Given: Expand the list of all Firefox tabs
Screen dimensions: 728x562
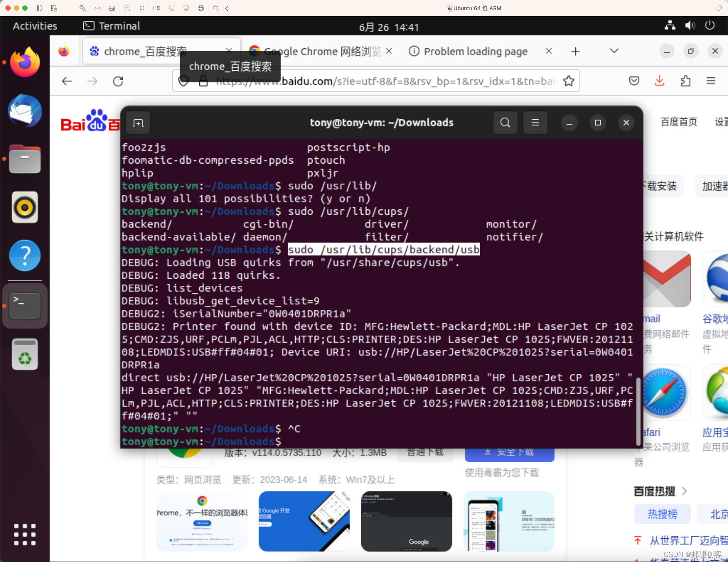Looking at the screenshot, I should tap(614, 51).
